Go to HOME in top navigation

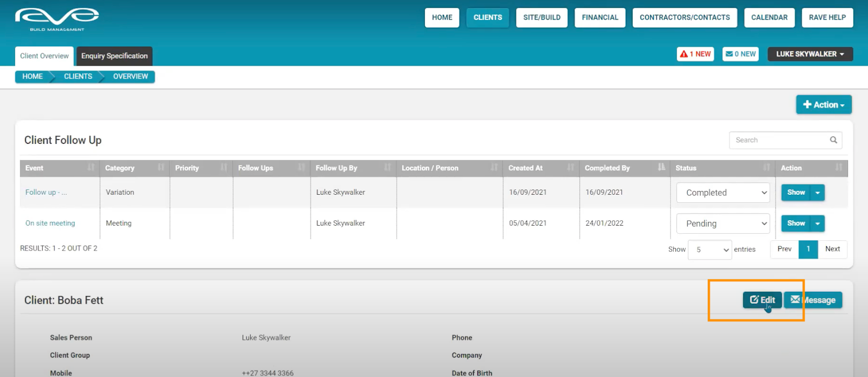pyautogui.click(x=442, y=17)
